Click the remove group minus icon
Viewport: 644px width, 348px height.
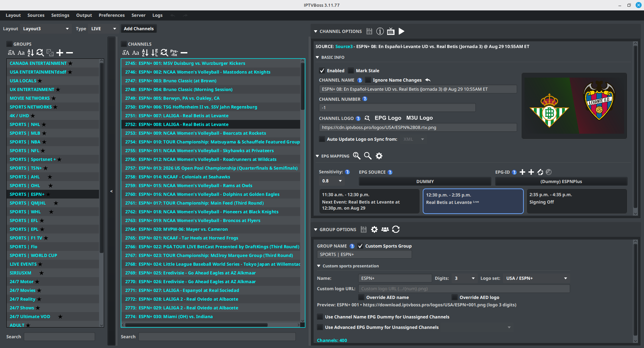pyautogui.click(x=70, y=53)
